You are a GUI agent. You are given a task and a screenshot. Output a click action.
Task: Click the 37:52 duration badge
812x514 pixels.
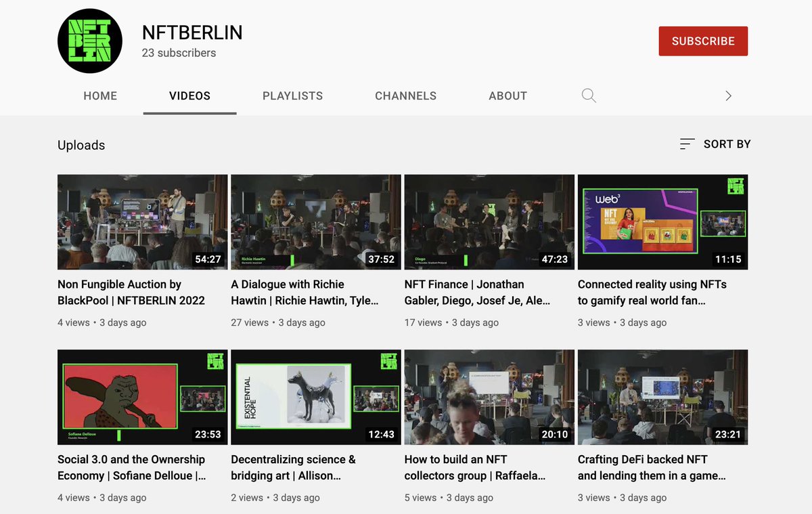(381, 259)
